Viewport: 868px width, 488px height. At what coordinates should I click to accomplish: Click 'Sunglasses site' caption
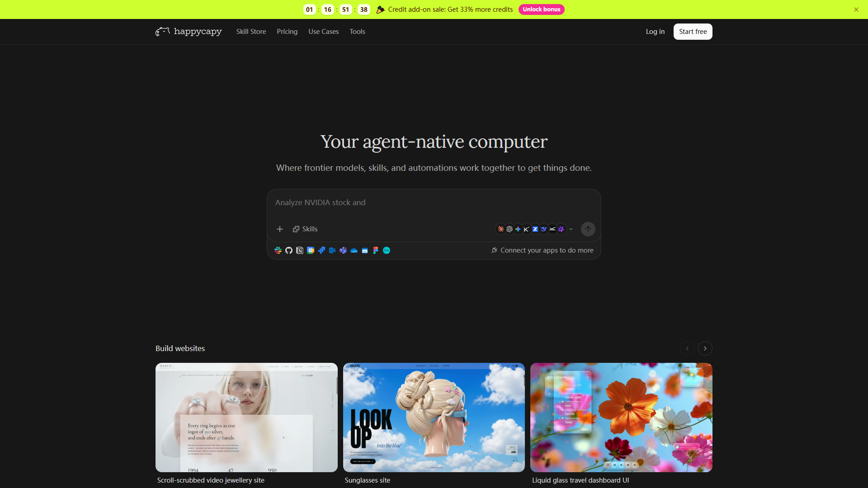point(368,480)
